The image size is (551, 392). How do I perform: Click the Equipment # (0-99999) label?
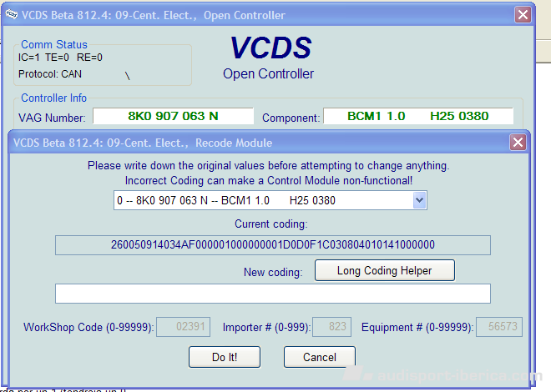coord(417,327)
